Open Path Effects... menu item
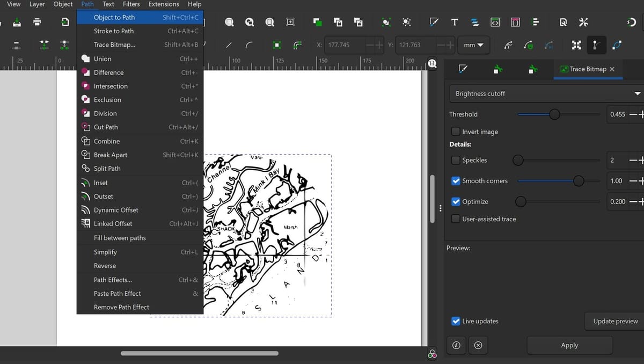The image size is (644, 364). pyautogui.click(x=140, y=280)
